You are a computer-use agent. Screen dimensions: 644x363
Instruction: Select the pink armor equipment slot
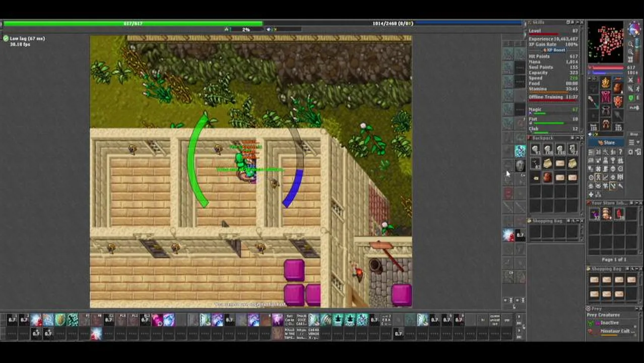[606, 97]
